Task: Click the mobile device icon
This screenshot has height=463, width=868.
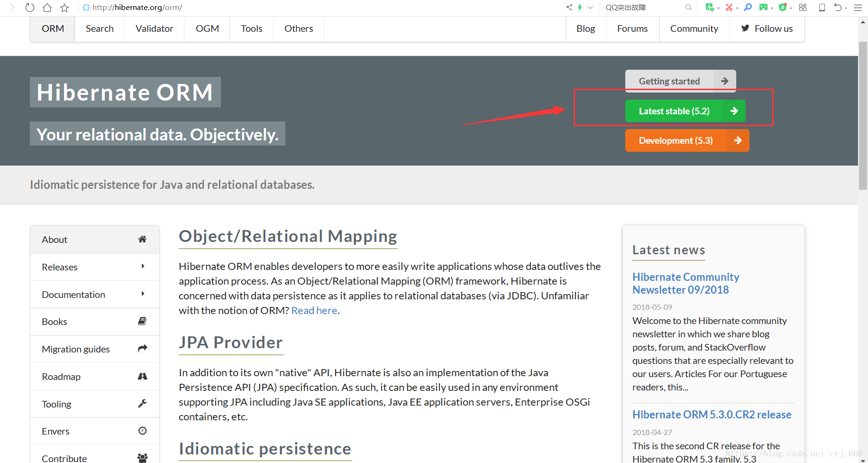Action: [822, 7]
